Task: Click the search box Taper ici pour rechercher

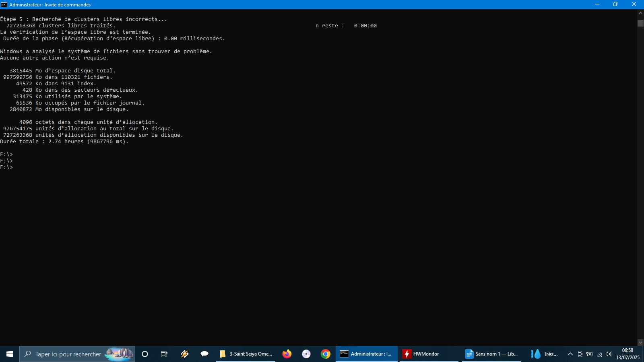Action: [77, 354]
